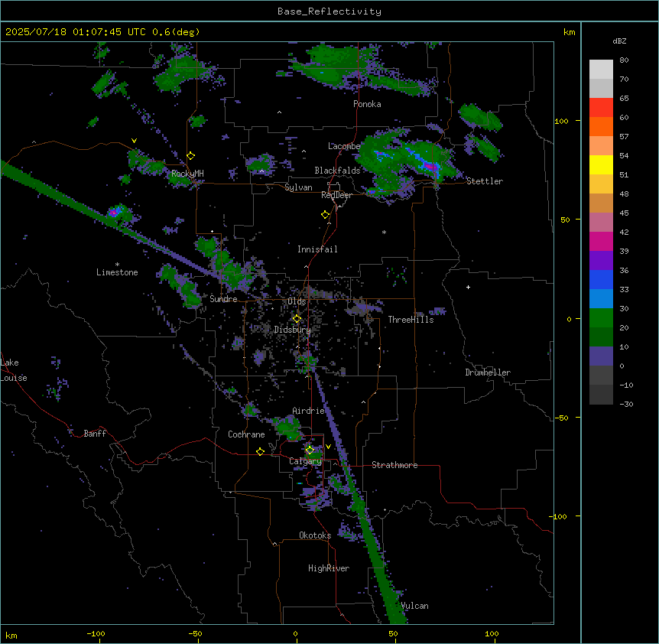Image resolution: width=659 pixels, height=644 pixels.
Task: Click the asterisk marker east of Innisfail
Action: click(x=384, y=232)
